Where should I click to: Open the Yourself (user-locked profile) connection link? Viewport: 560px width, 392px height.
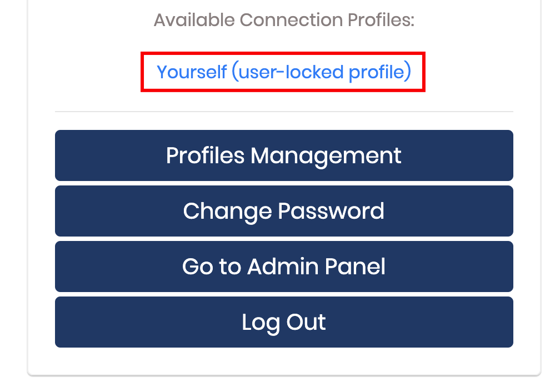tap(283, 72)
